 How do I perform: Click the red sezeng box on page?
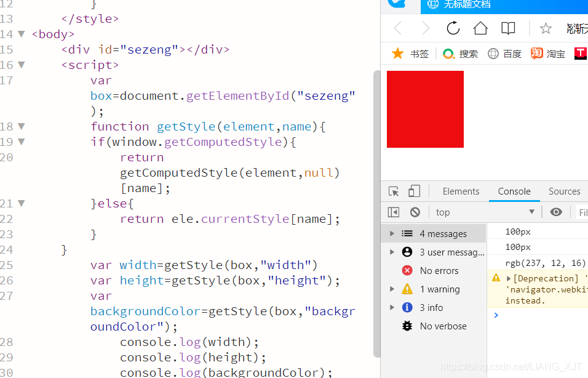(425, 109)
